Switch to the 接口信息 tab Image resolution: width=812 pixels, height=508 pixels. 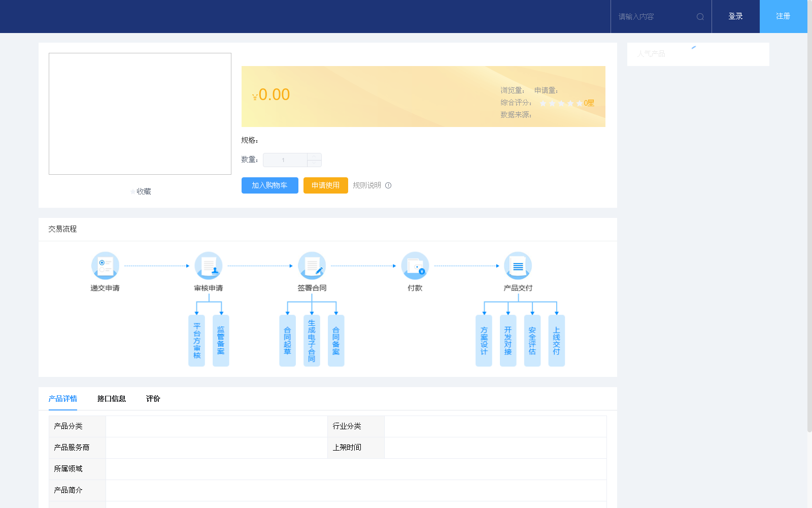coord(112,399)
